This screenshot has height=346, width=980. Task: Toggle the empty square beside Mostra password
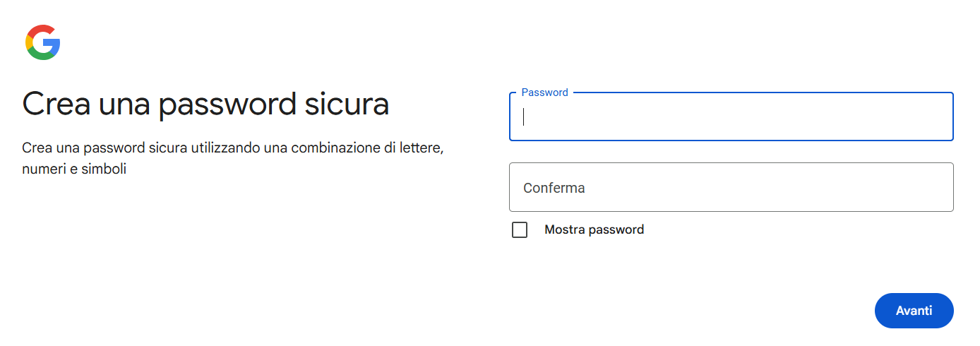click(x=520, y=230)
